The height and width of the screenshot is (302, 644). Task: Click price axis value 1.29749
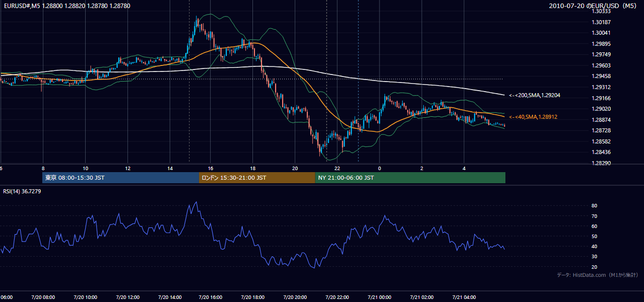(x=601, y=54)
